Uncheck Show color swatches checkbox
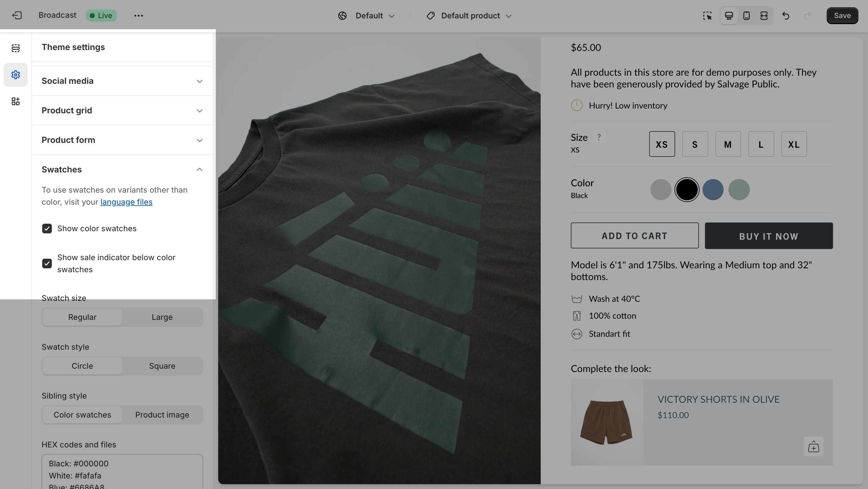 click(x=47, y=229)
